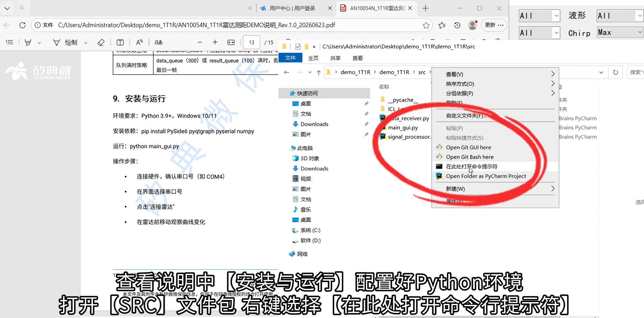Image resolution: width=644 pixels, height=318 pixels.
Task: Star this PDF as favorite
Action: 426,25
